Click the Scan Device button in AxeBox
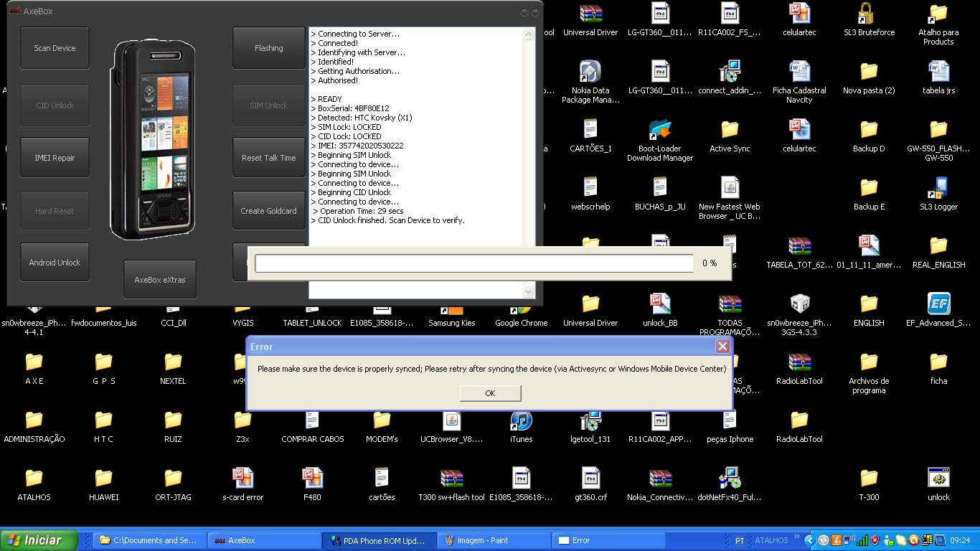This screenshot has width=980, height=551. pyautogui.click(x=55, y=48)
